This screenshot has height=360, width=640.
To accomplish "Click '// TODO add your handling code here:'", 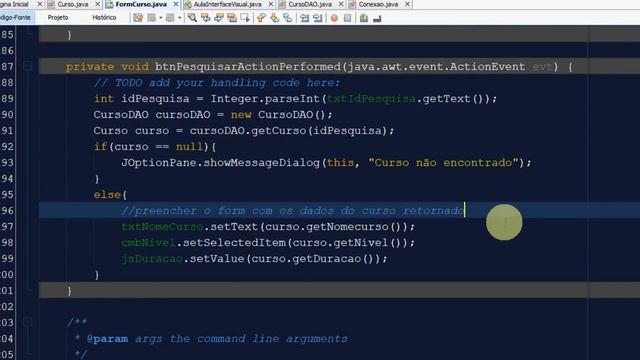I will [217, 83].
